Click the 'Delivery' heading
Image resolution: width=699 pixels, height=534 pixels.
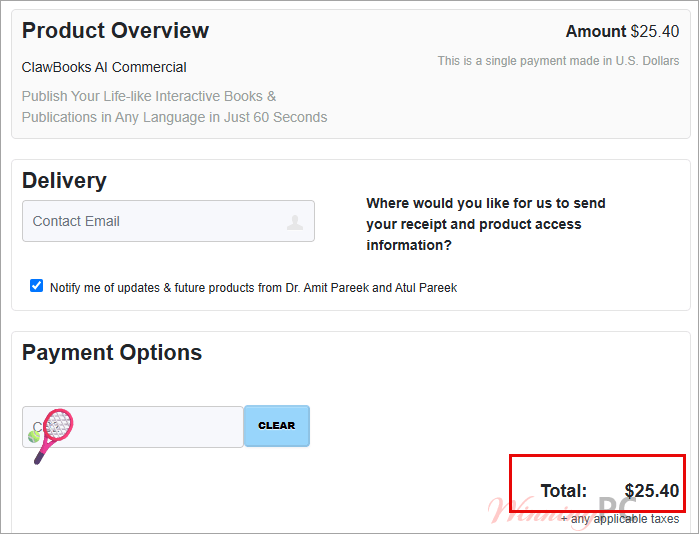[64, 181]
